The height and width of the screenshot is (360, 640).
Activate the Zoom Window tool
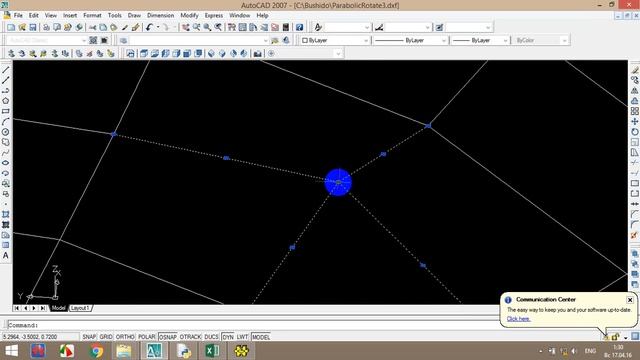[x=207, y=27]
